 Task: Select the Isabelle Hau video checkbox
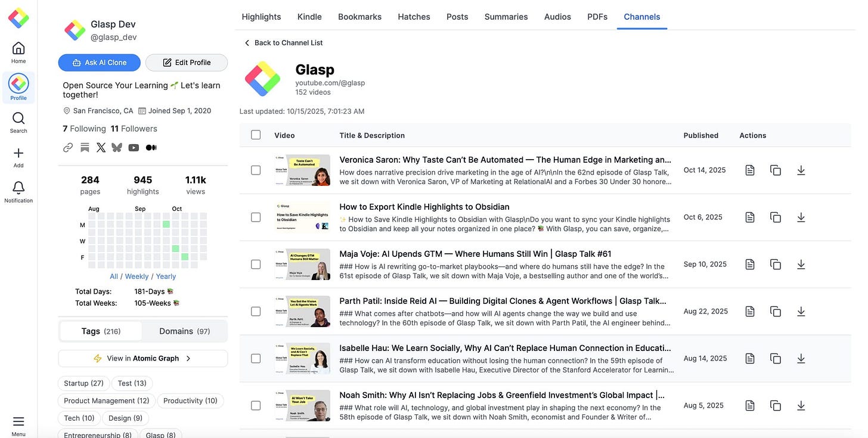coord(256,358)
